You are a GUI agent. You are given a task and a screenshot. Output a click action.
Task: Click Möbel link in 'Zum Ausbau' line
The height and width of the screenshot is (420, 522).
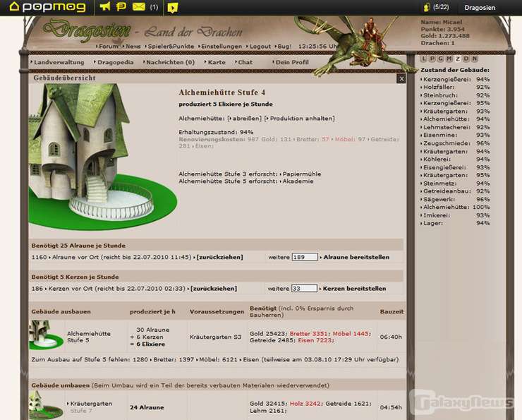click(x=207, y=360)
